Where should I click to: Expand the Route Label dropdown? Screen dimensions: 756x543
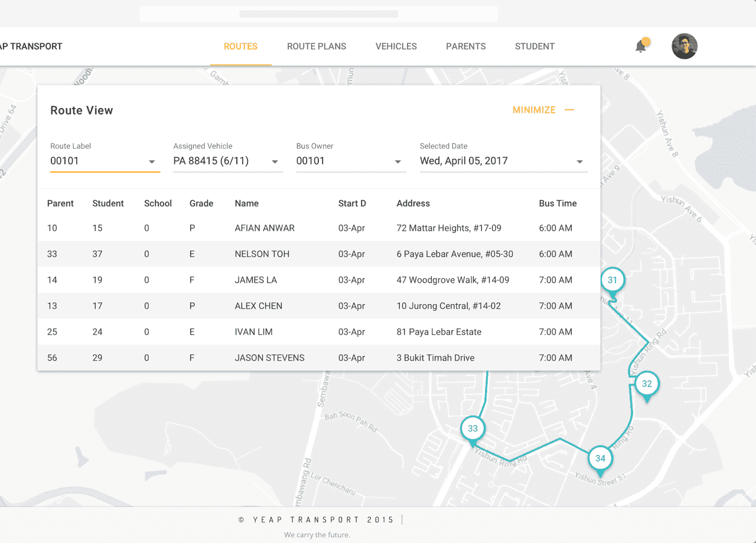[152, 162]
